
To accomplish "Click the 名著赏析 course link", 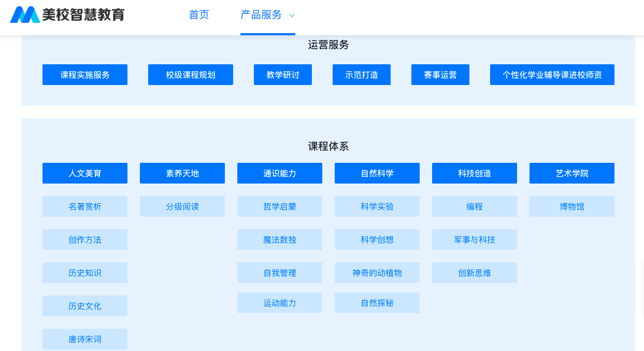I will (x=84, y=206).
